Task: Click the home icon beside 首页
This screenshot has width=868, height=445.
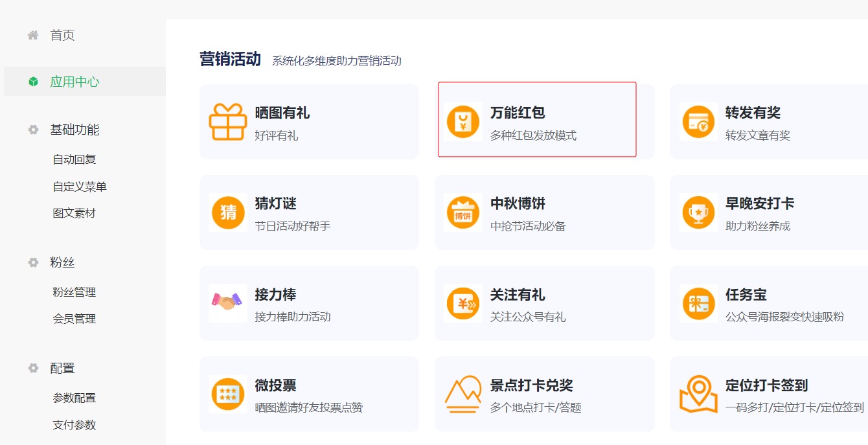Action: tap(33, 35)
